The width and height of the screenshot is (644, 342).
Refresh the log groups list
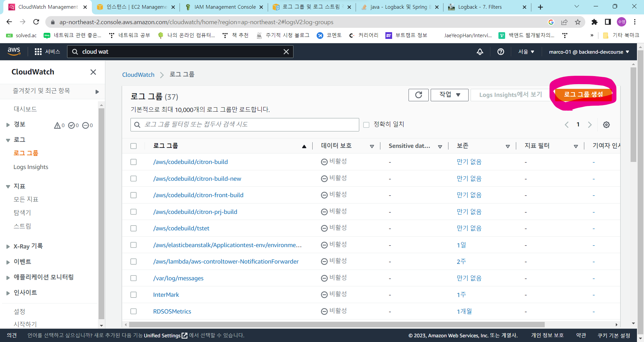(419, 95)
